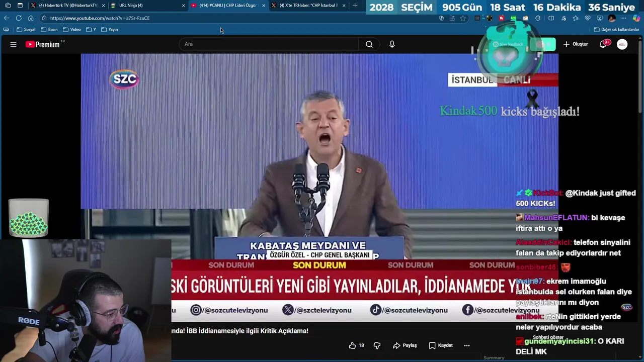This screenshot has height=362, width=644.
Task: Toggle vertical tab actions menu icon
Action: tap(20, 6)
